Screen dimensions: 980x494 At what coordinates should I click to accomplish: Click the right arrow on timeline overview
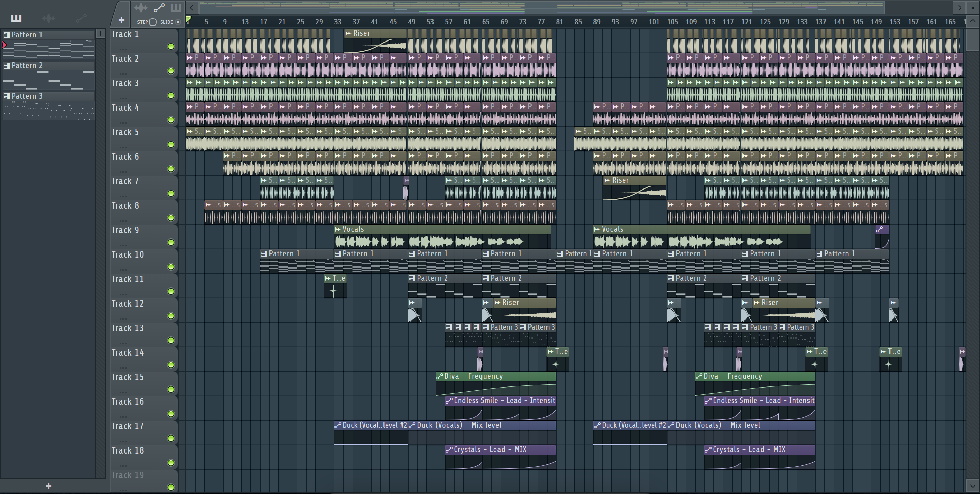click(x=960, y=7)
